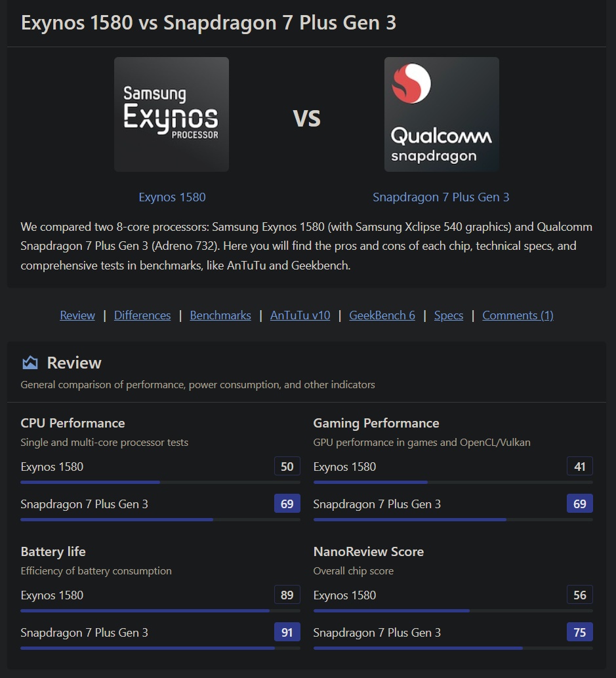The image size is (616, 678).
Task: Jump to the Review section link
Action: (x=77, y=315)
